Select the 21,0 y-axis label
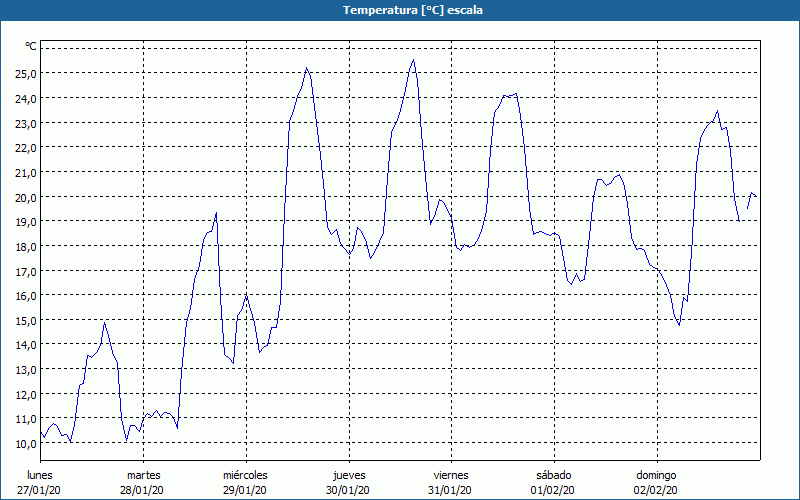800x500 pixels. coord(26,172)
